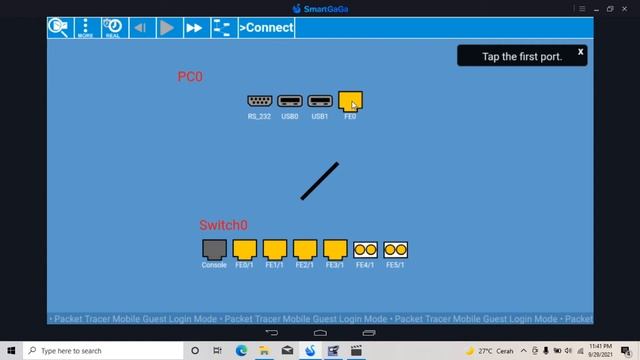Tap the FE2/1 port on Switch0
Viewport: 640px width, 360px height.
click(x=305, y=249)
